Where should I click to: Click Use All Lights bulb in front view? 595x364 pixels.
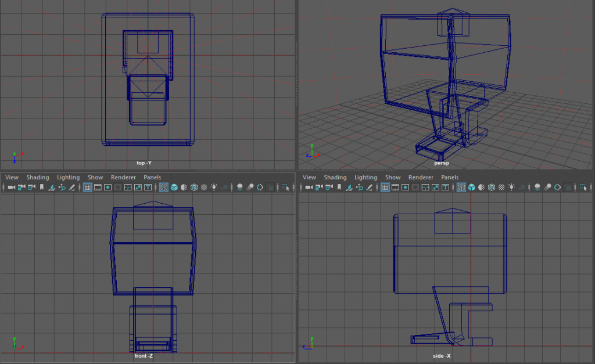tap(214, 188)
